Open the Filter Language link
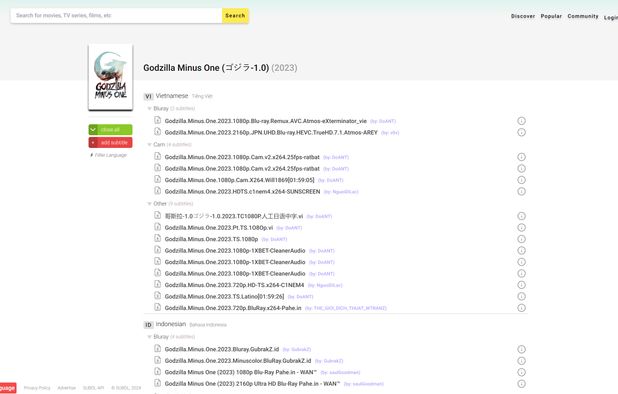The width and height of the screenshot is (618, 394). (109, 155)
